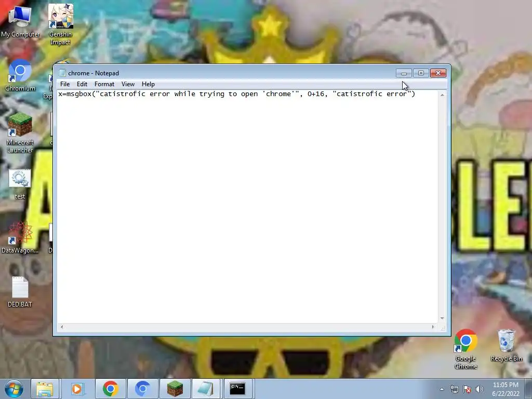The width and height of the screenshot is (532, 399).
Task: Maximize the chrome Notepad window
Action: coord(421,73)
